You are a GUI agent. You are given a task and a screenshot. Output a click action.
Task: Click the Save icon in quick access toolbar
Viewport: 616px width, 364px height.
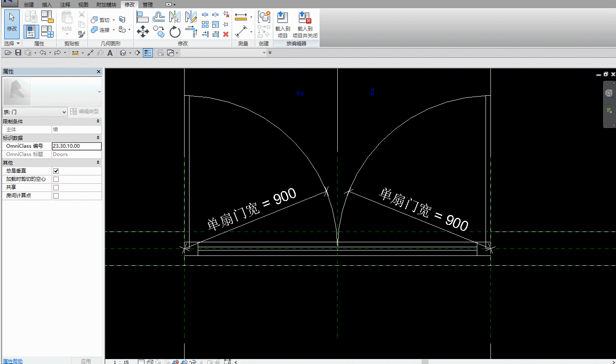click(18, 53)
